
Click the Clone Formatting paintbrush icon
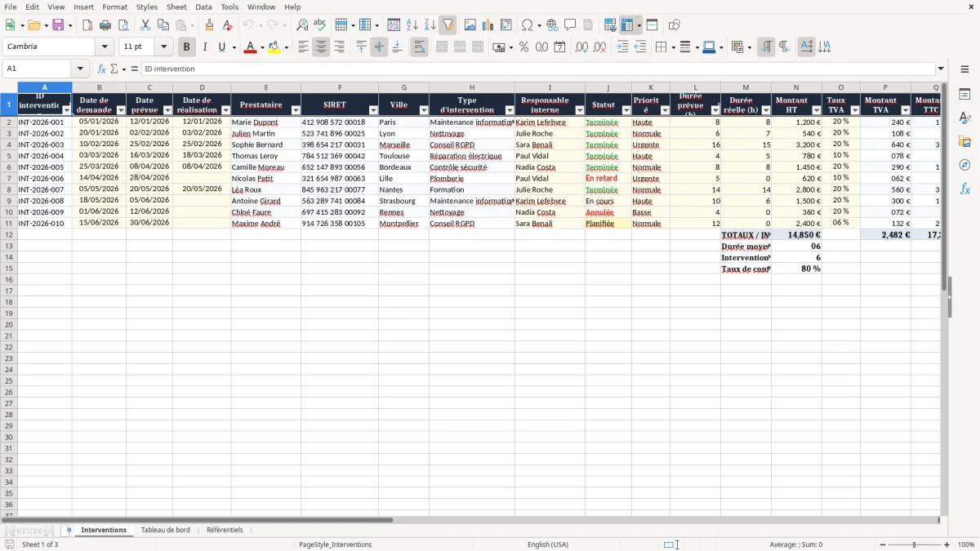click(210, 25)
